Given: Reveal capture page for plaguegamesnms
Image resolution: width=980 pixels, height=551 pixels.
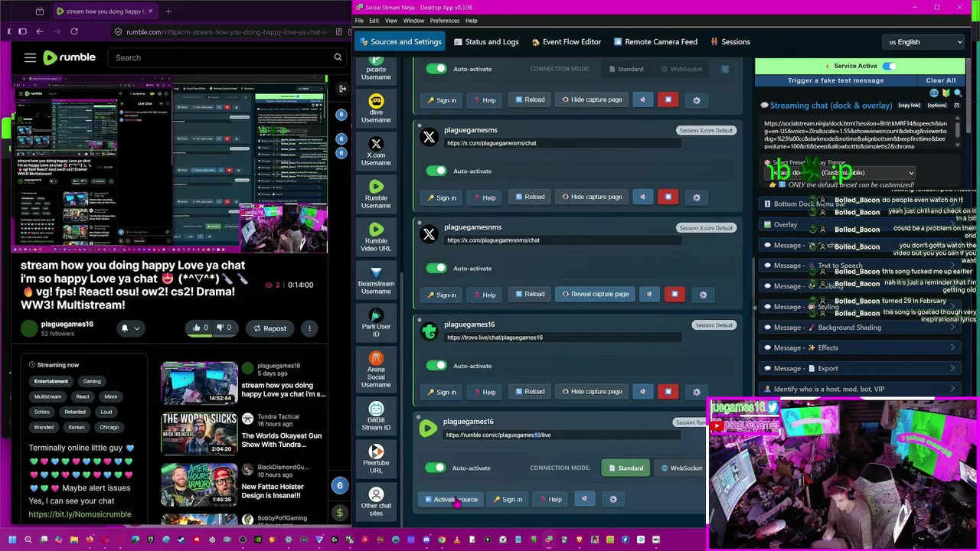Looking at the screenshot, I should 595,294.
